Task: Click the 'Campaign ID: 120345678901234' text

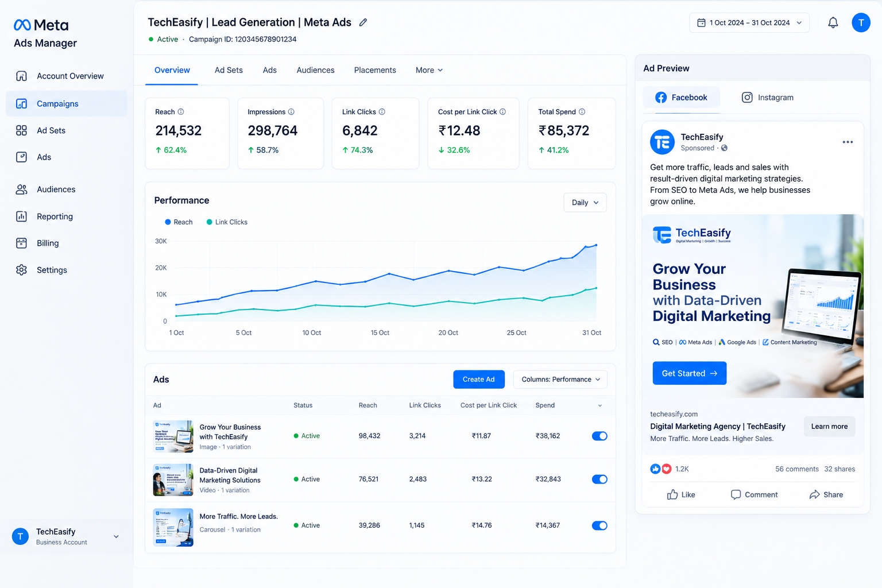Action: point(243,39)
